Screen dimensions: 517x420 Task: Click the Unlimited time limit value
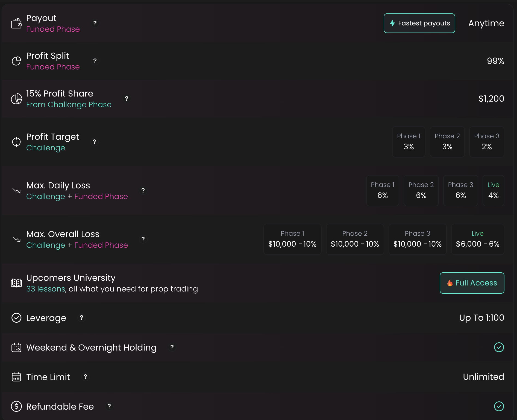coord(484,377)
